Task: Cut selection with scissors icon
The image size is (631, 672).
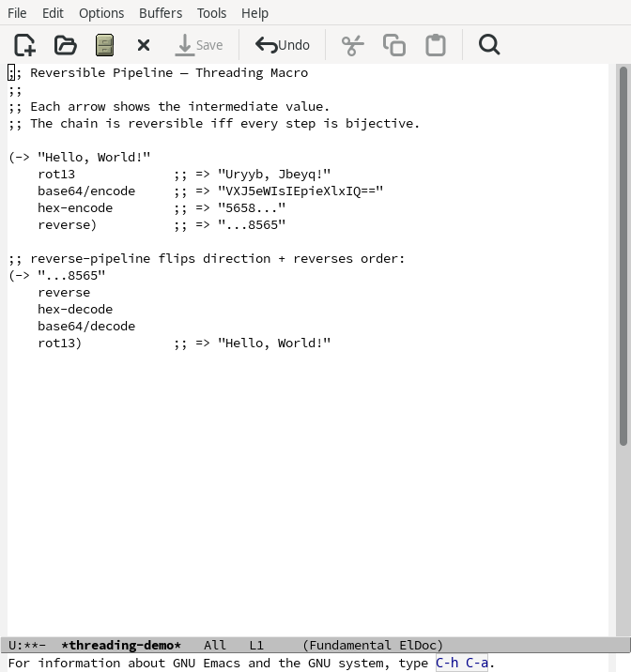Action: click(x=352, y=45)
